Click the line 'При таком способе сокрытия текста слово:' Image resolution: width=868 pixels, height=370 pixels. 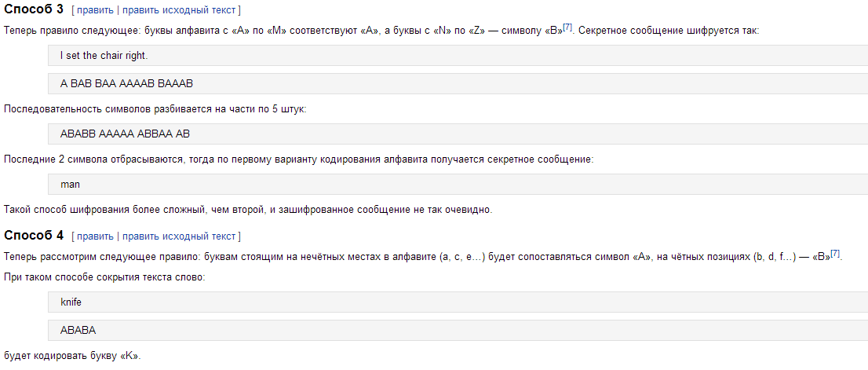104,277
